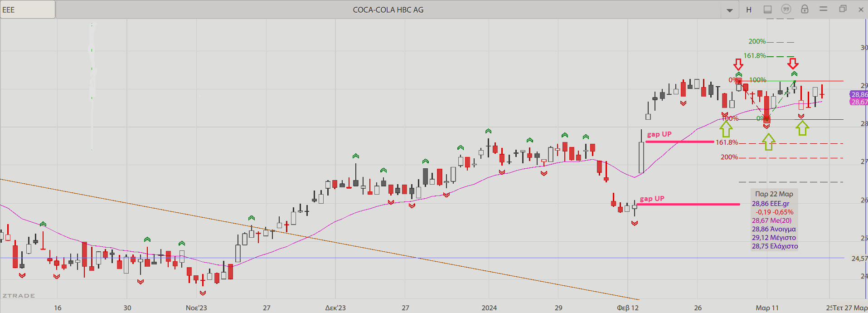The image size is (868, 313).
Task: Click the 2024 date axis label
Action: (489, 308)
